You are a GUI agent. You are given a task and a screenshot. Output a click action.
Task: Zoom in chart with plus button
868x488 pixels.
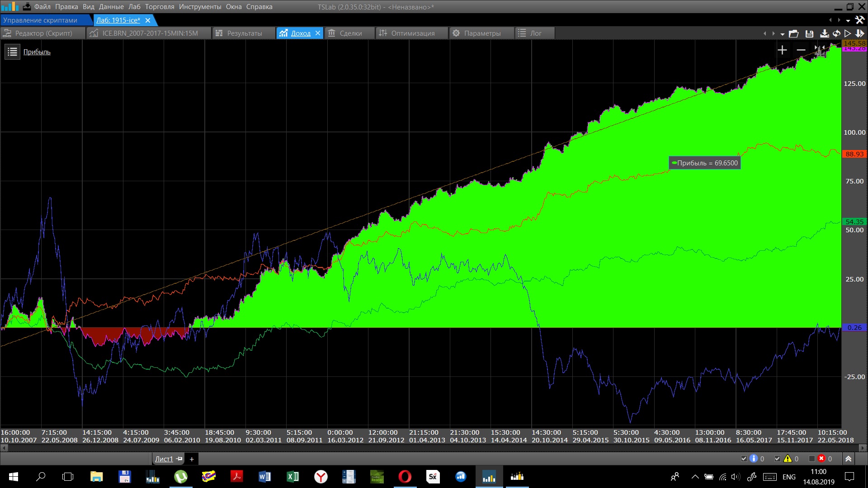tap(782, 50)
